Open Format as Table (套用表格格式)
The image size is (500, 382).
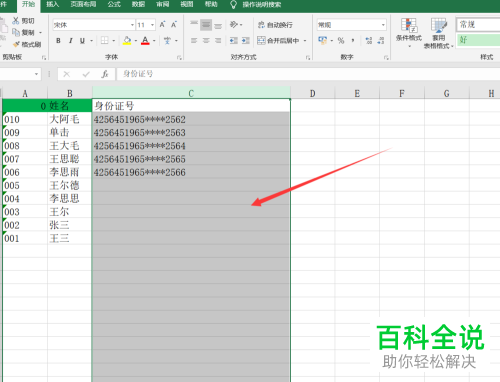click(439, 33)
